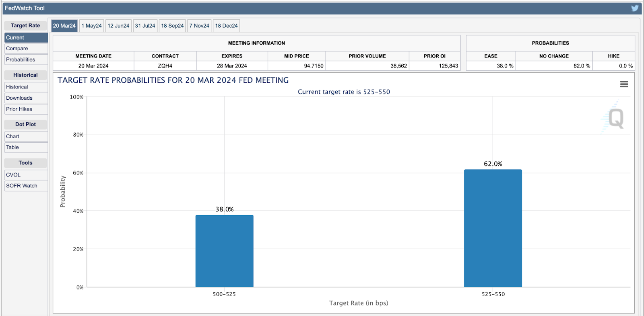Screen dimensions: 644x316
Task: Click the 525-550 probability bar
Action: tap(493, 228)
